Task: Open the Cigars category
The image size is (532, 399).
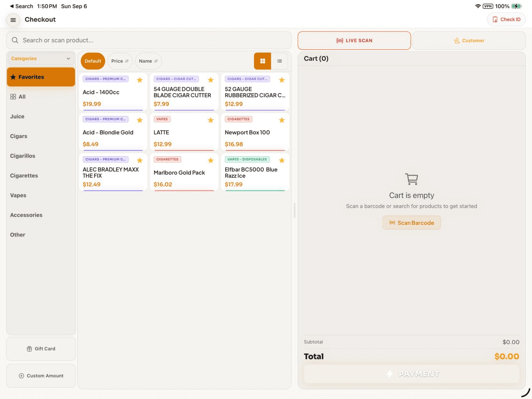Action: point(41,136)
